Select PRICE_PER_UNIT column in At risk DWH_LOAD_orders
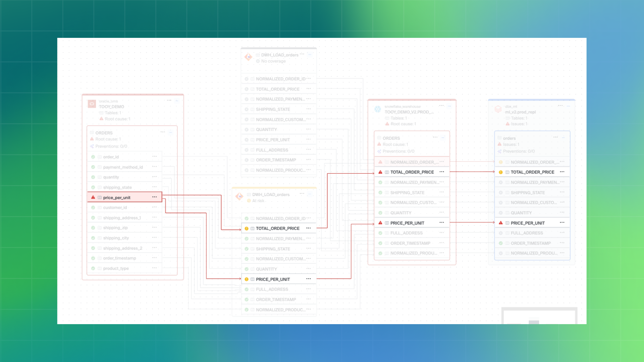Screen dimensions: 644x362 (x=273, y=279)
